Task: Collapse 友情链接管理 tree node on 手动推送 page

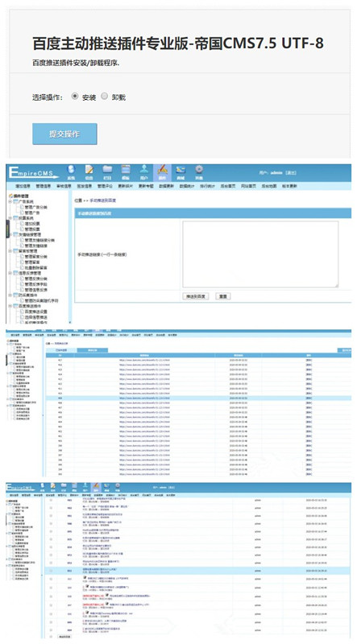Action: click(x=10, y=234)
